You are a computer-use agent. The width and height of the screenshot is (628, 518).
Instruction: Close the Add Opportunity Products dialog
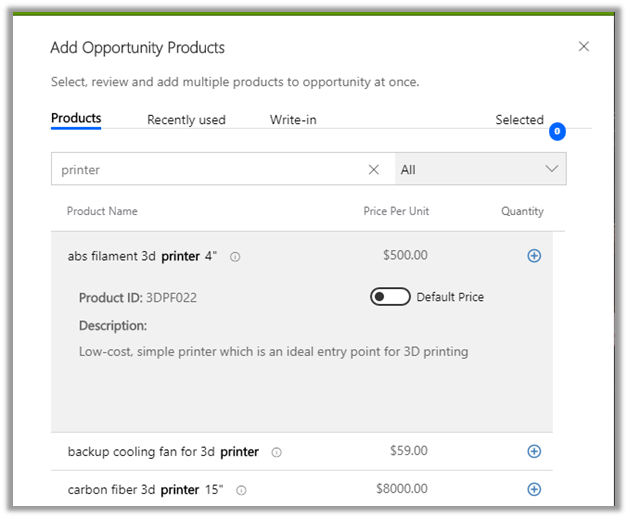tap(584, 47)
